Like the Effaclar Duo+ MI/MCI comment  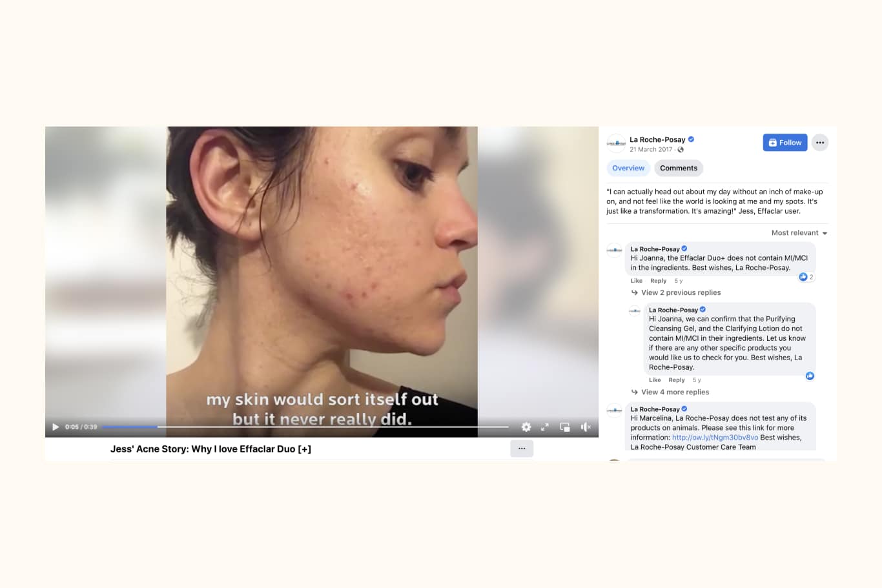coord(637,281)
